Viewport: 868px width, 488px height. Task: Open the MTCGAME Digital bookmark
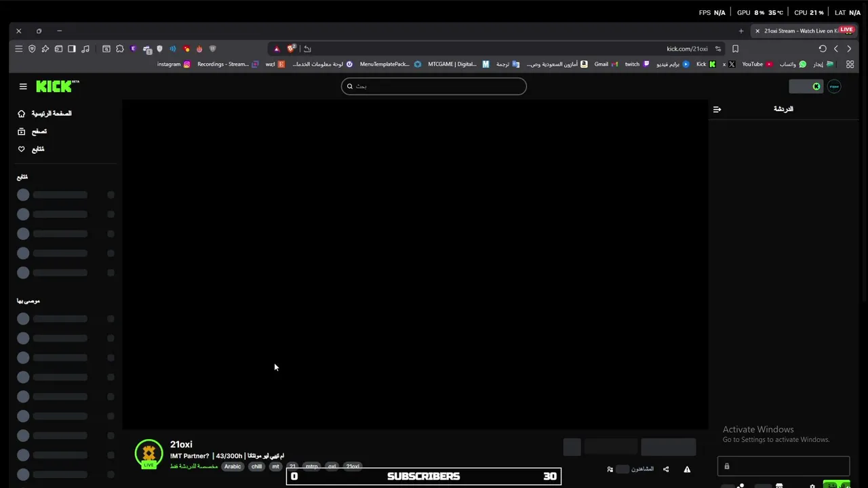pos(458,64)
